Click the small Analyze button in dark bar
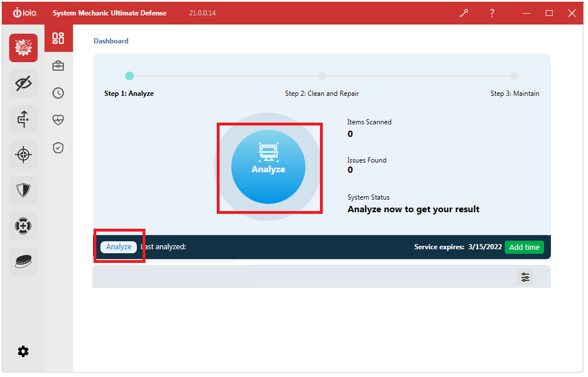The width and height of the screenshot is (588, 377). pos(119,248)
